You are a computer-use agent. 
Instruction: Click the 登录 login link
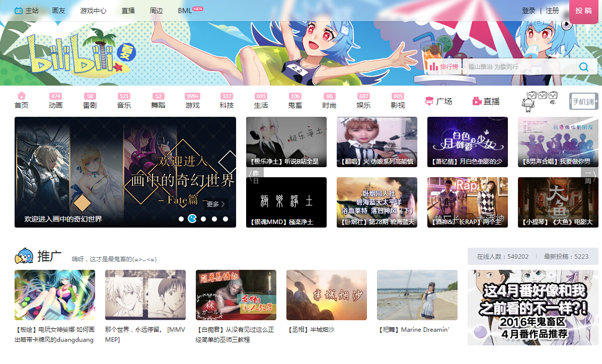(x=529, y=11)
